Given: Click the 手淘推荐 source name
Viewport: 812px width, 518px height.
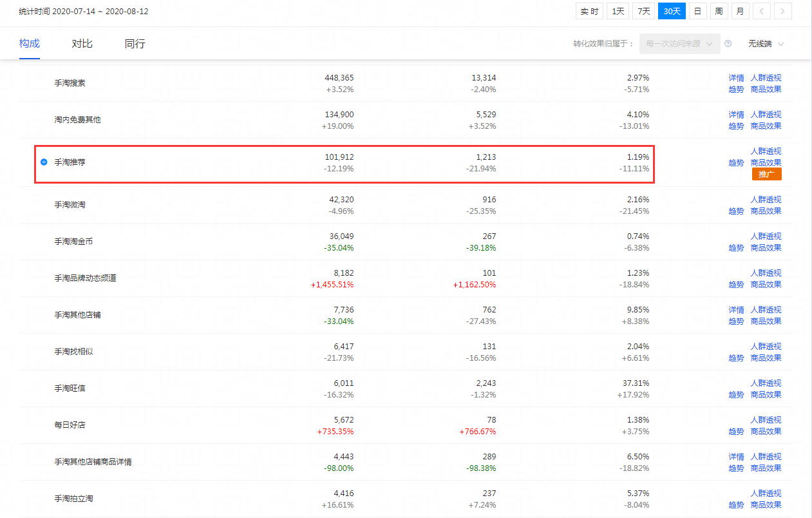Looking at the screenshot, I should (x=70, y=162).
